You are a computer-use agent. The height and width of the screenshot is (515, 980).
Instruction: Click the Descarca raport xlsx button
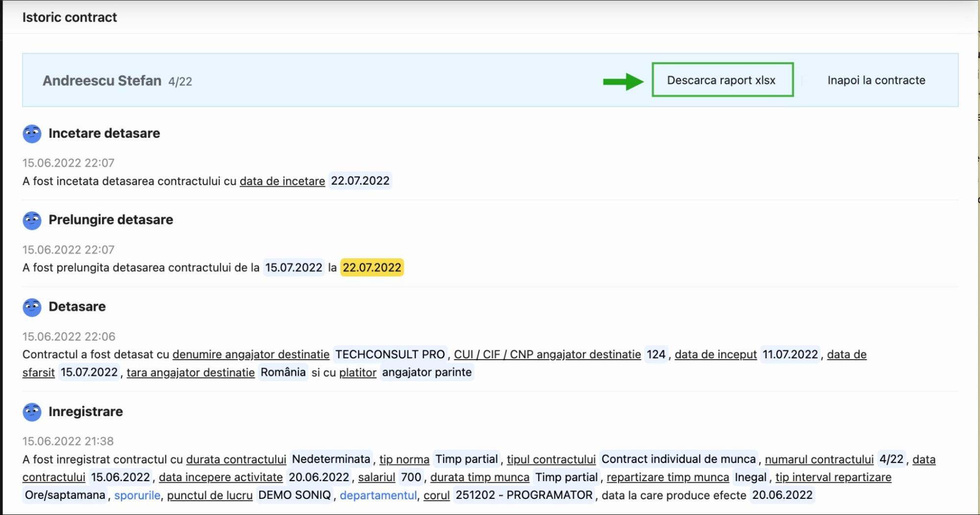(722, 80)
